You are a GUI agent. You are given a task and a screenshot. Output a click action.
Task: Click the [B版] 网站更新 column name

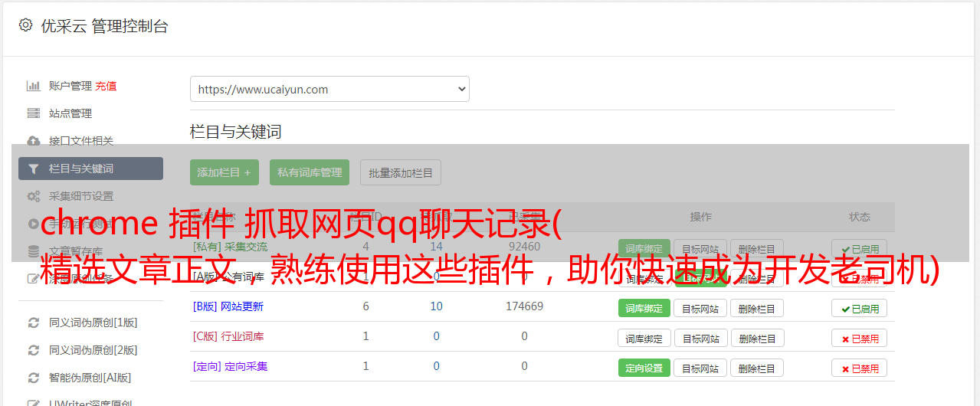228,306
